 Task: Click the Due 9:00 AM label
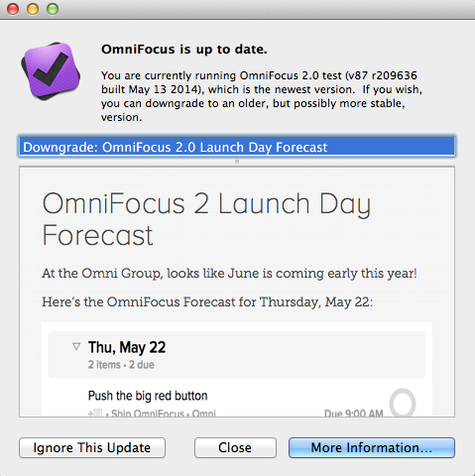click(354, 414)
